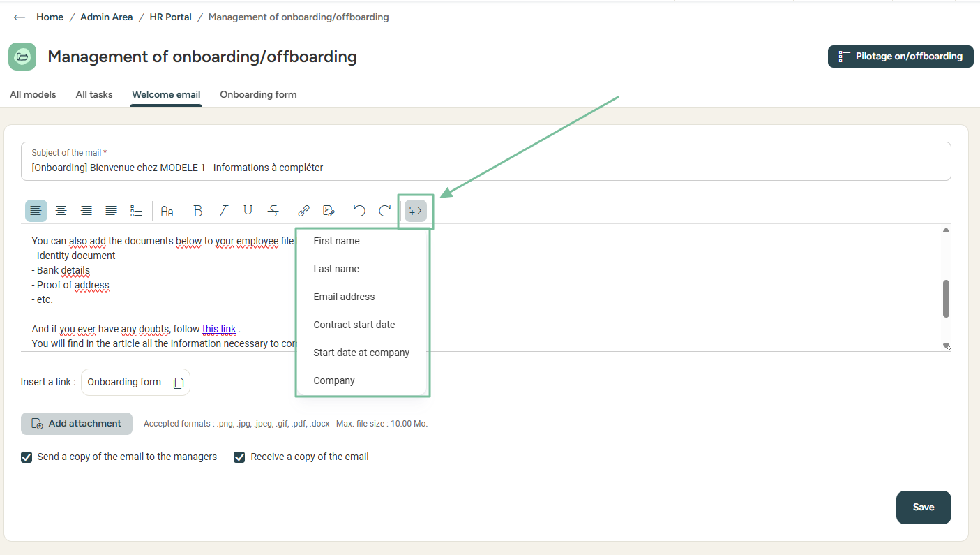Open the All models tab

33,94
